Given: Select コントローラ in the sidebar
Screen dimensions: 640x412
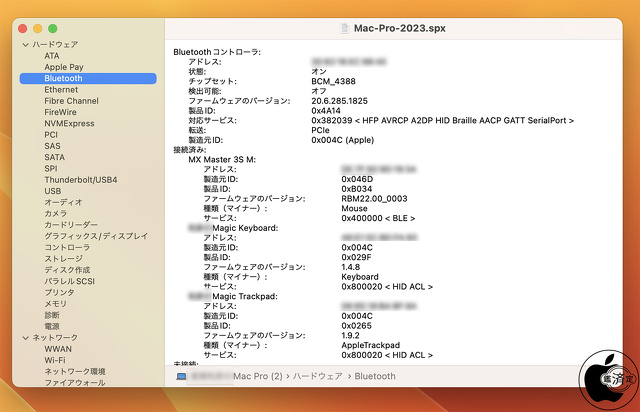Looking at the screenshot, I should coord(67,247).
